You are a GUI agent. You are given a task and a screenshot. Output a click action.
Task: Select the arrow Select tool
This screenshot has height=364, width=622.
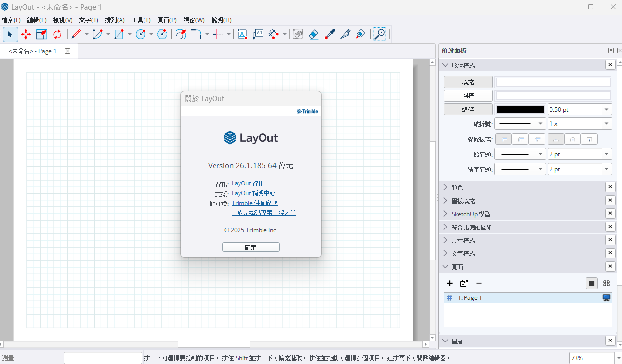pyautogui.click(x=10, y=34)
